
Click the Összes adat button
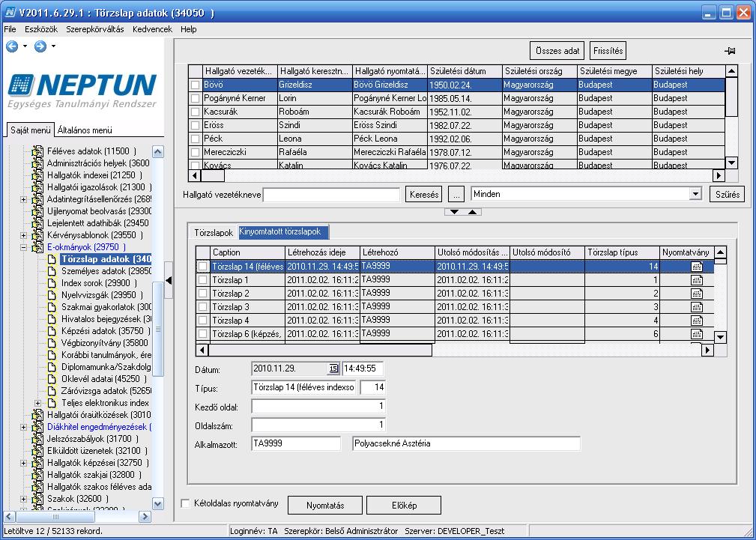pyautogui.click(x=557, y=51)
